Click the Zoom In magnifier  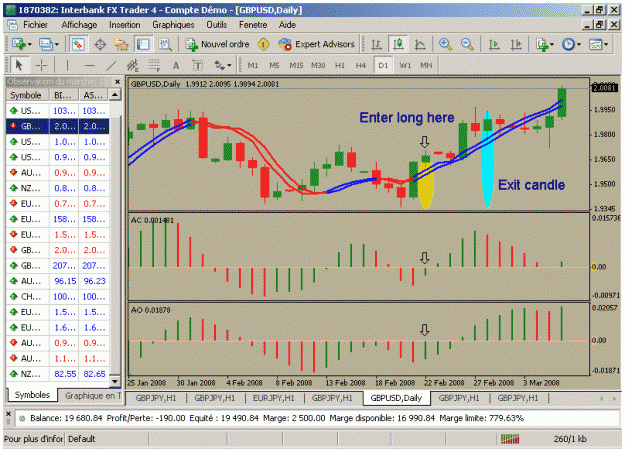[x=445, y=44]
